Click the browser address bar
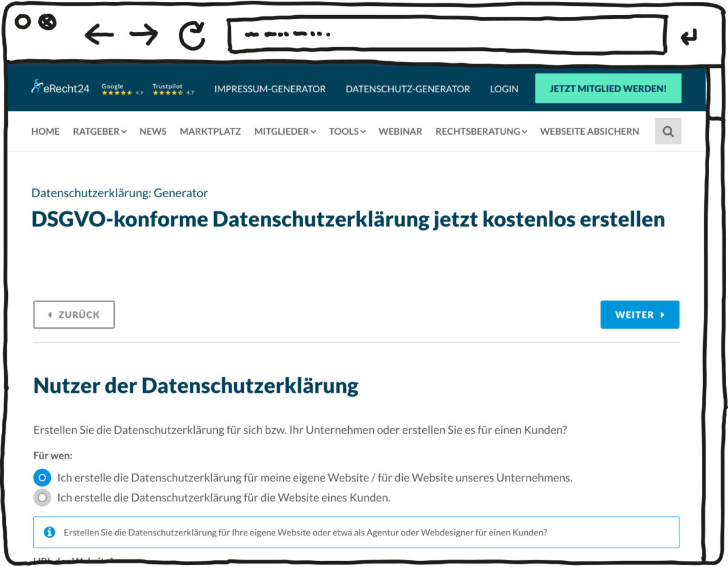This screenshot has width=728, height=567. click(446, 35)
